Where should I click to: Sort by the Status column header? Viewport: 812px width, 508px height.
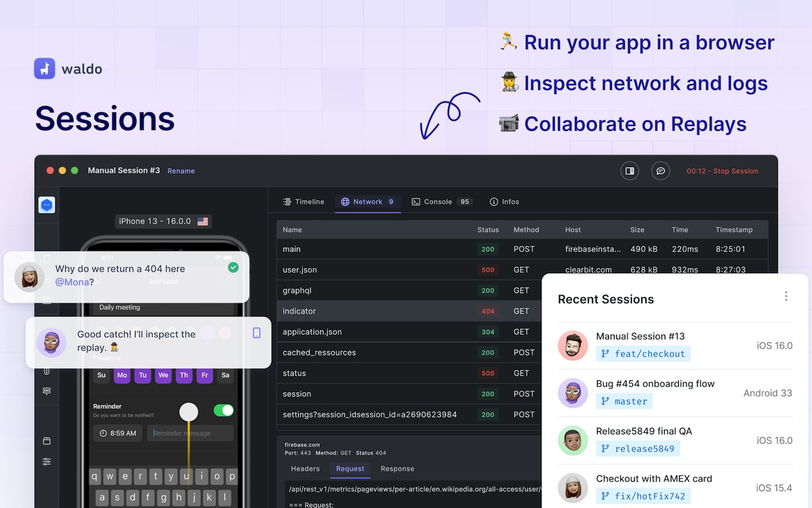point(488,230)
